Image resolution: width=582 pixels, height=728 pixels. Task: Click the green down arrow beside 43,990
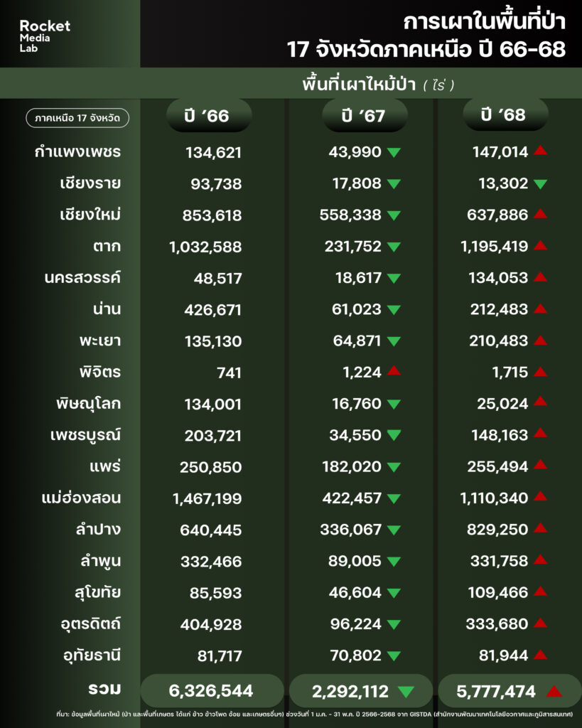point(394,152)
